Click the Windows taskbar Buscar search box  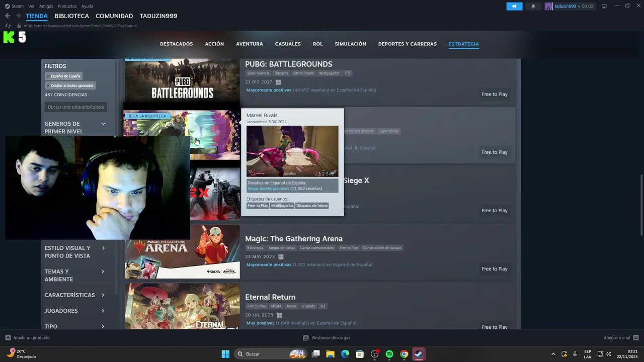pyautogui.click(x=271, y=354)
